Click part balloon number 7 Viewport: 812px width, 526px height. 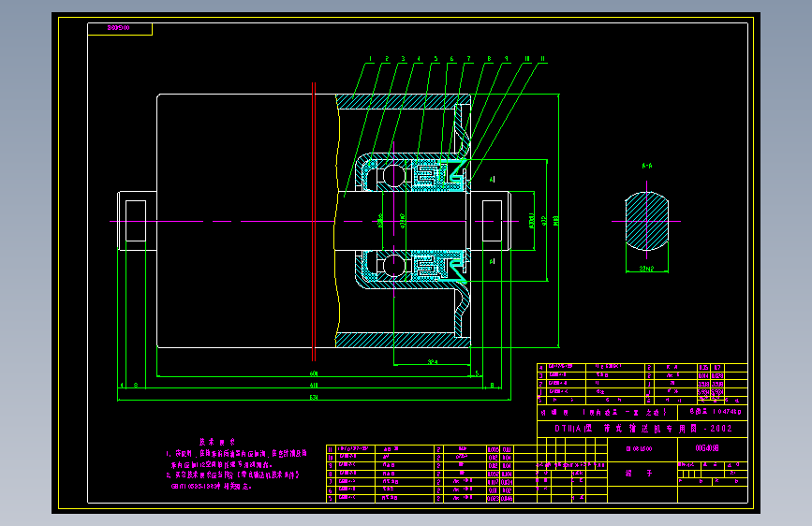point(468,59)
